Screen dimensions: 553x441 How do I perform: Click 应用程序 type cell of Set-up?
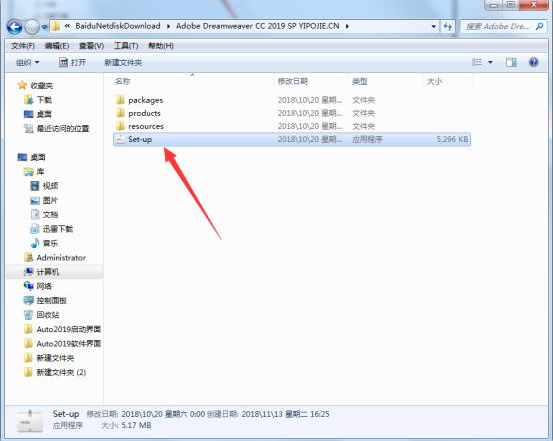367,139
